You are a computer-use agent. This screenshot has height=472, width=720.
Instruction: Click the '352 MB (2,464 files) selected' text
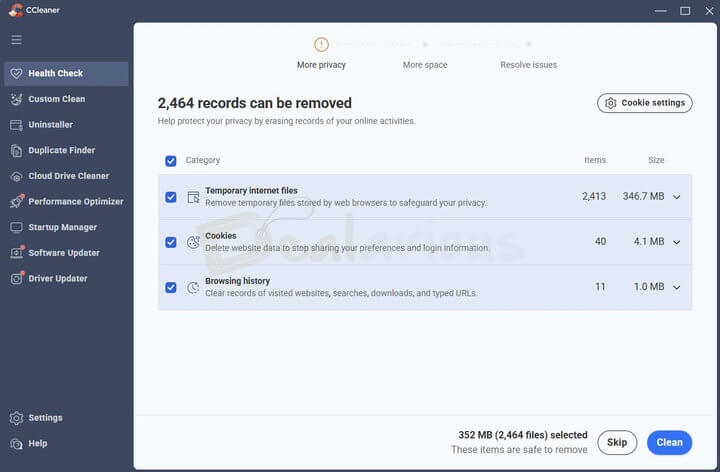click(x=523, y=435)
